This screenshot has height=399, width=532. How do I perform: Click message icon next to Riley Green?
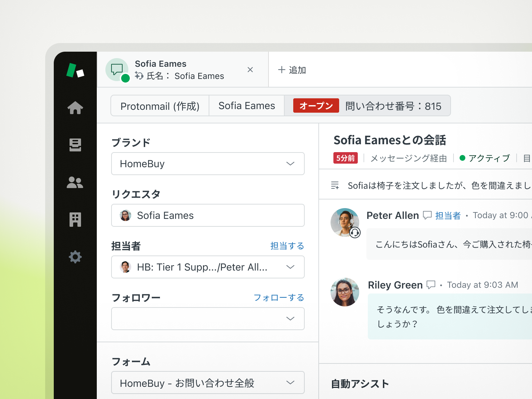(431, 285)
